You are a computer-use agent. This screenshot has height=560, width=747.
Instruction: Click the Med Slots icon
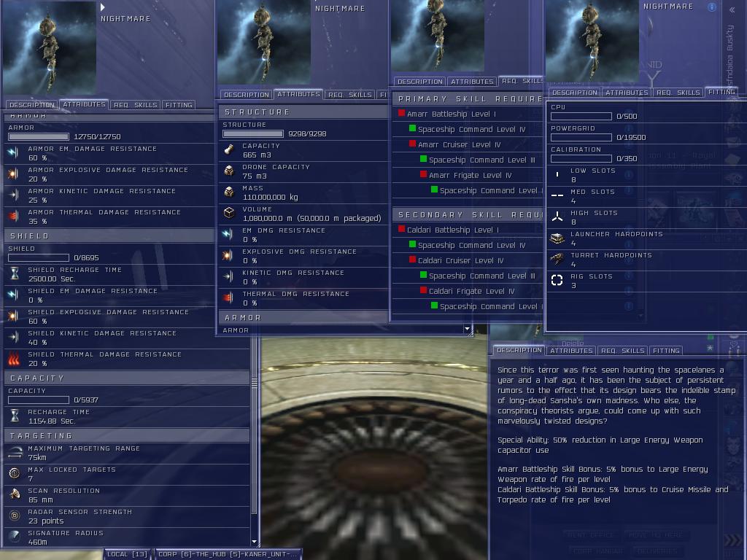tap(557, 195)
